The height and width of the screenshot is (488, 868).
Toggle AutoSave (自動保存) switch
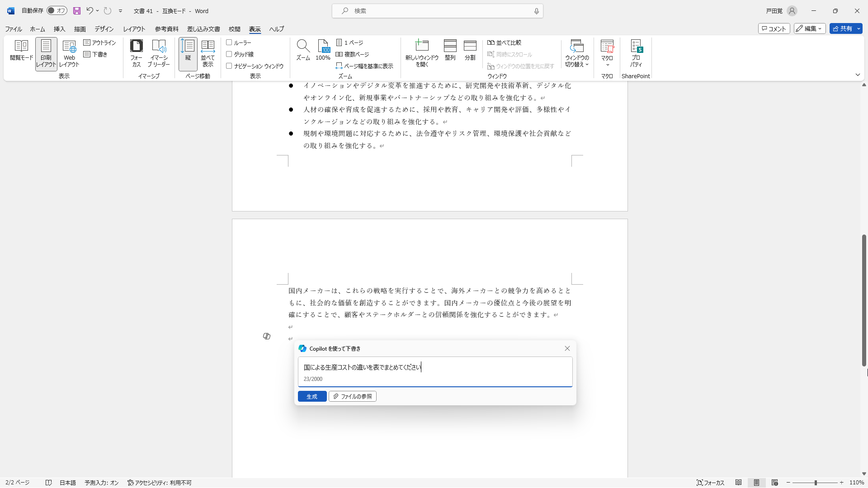[x=57, y=11]
